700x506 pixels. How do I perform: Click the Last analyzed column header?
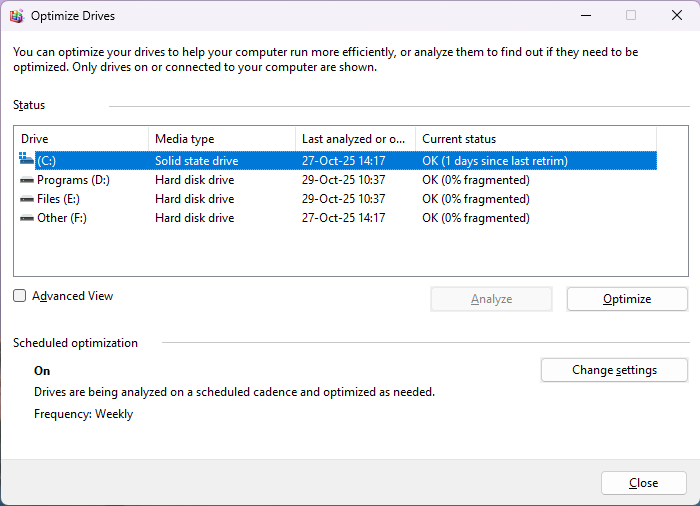pyautogui.click(x=354, y=139)
